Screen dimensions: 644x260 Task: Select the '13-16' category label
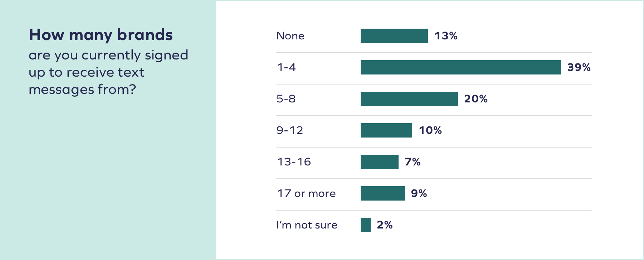point(294,162)
